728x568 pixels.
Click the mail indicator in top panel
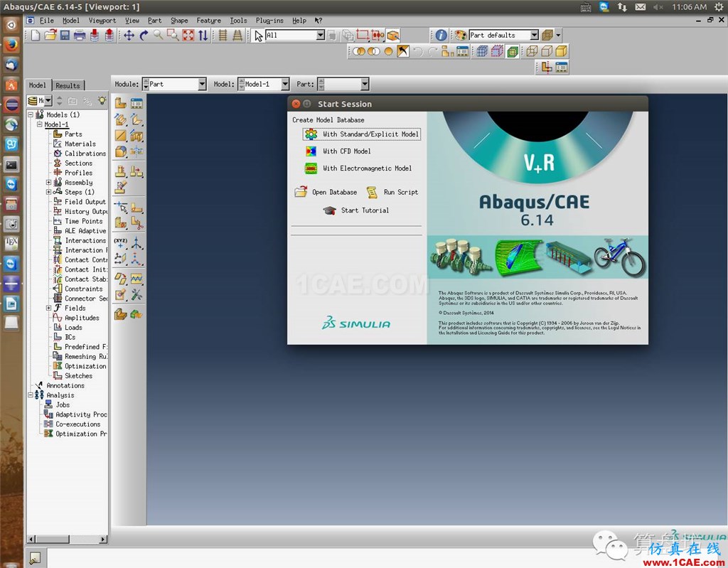(641, 7)
